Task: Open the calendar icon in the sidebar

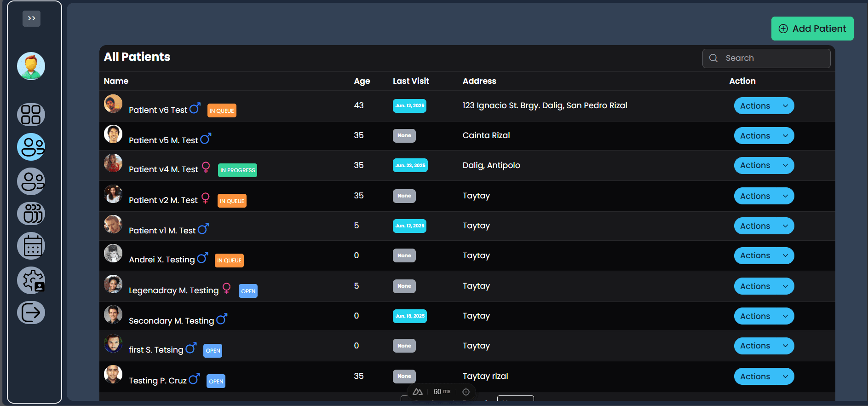Action: 31,246
